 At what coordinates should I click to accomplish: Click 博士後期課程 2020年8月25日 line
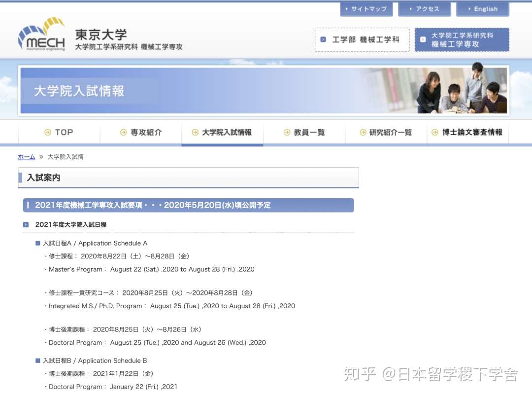[x=123, y=330]
